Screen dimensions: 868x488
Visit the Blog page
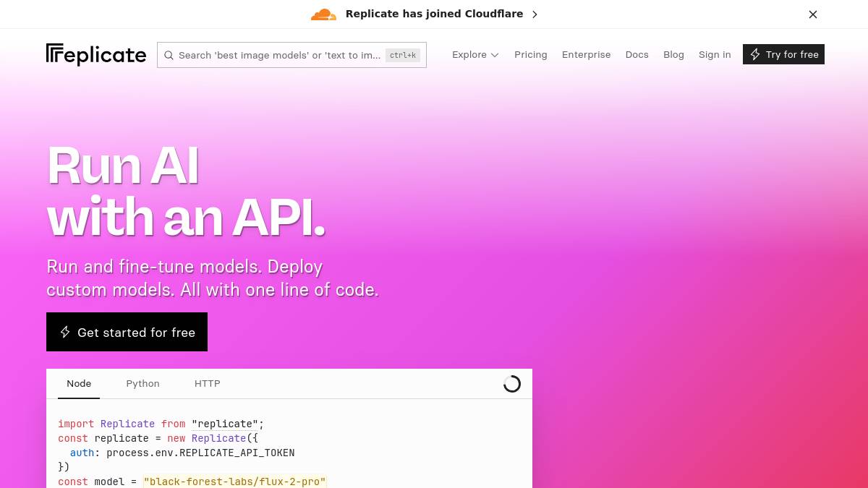(673, 55)
